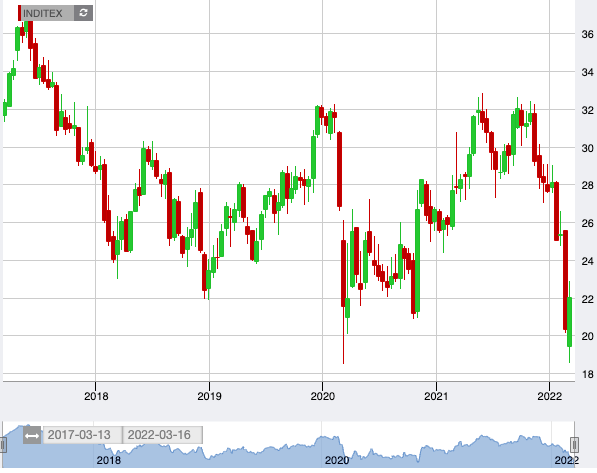Click the 2021 x-axis year label

click(x=436, y=396)
